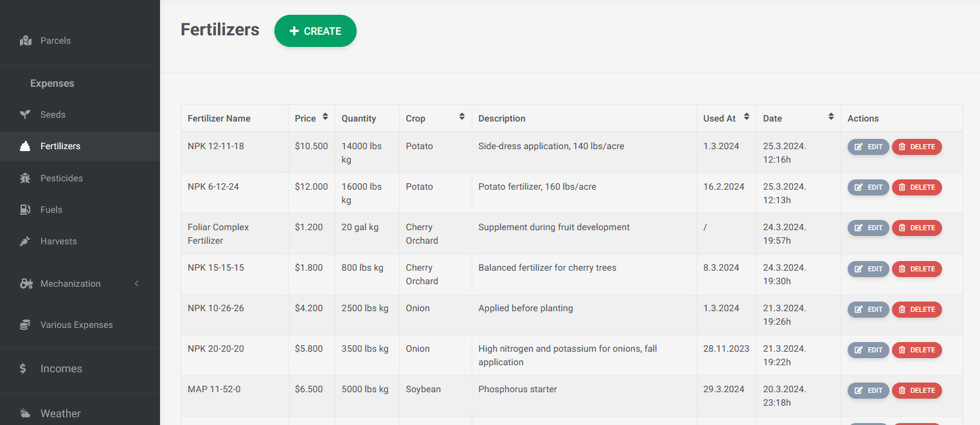
Task: Click the Expenses sidebar section label
Action: click(x=52, y=84)
